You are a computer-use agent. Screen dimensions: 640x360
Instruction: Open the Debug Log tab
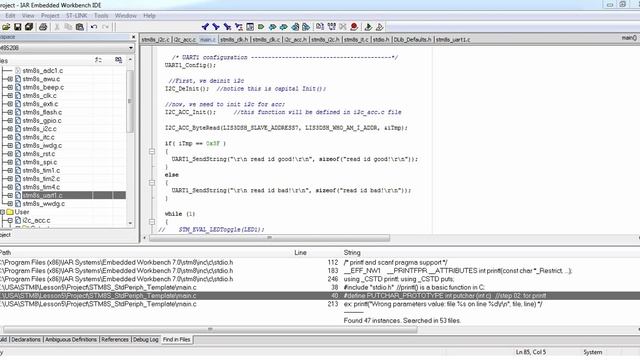146,340
